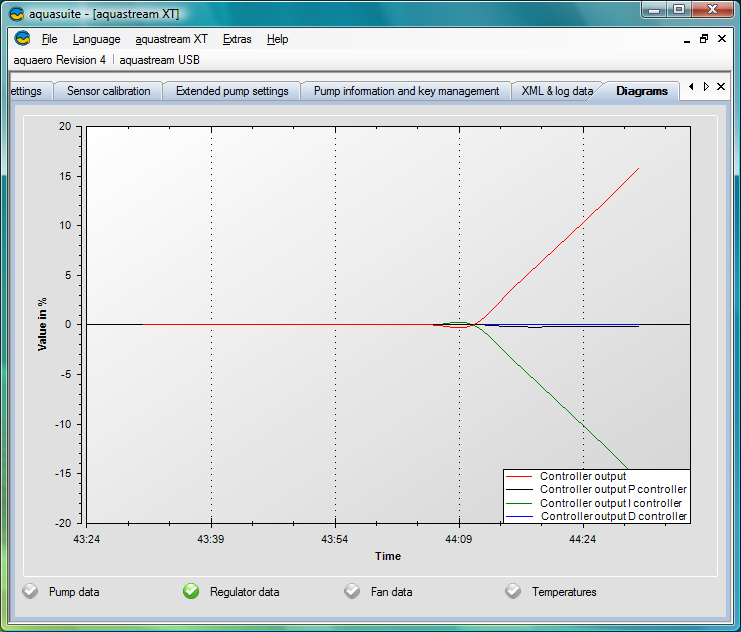
Task: Click the 'Value in %' axis label
Action: 42,324
